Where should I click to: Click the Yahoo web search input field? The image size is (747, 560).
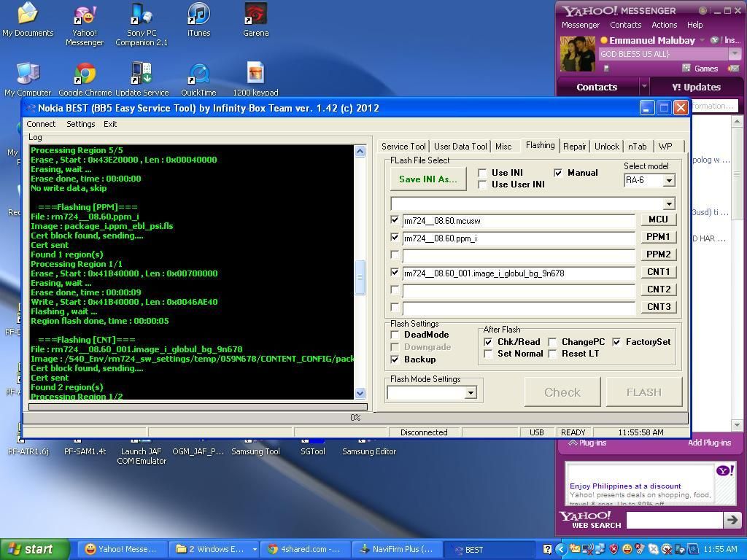673,519
